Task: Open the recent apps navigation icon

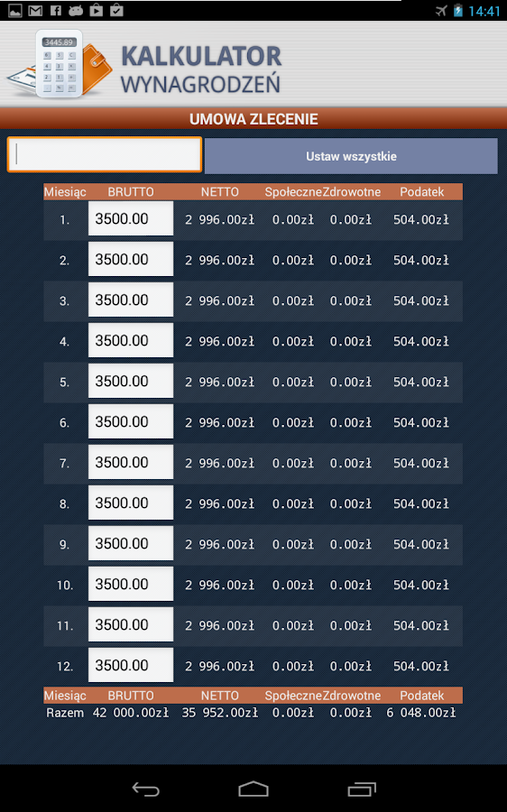Action: [362, 789]
